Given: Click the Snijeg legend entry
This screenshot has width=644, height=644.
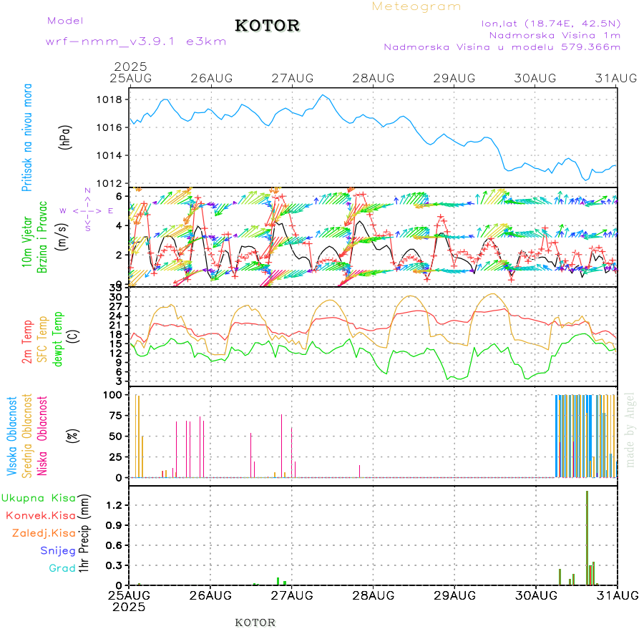Looking at the screenshot, I should click(x=58, y=550).
